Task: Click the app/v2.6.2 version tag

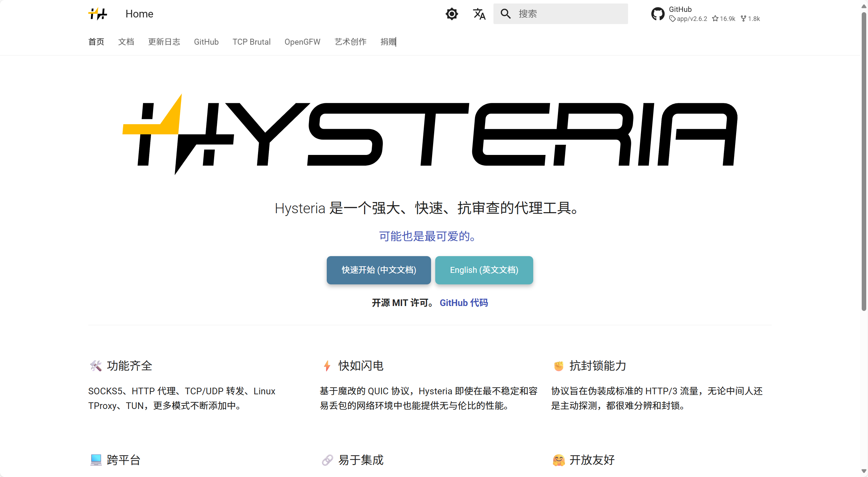Action: 688,19
